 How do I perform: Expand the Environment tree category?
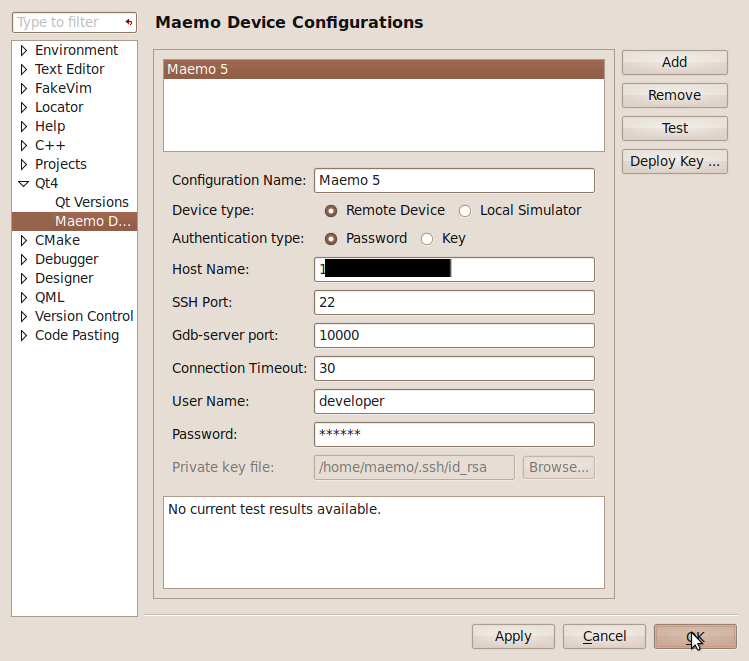24,51
